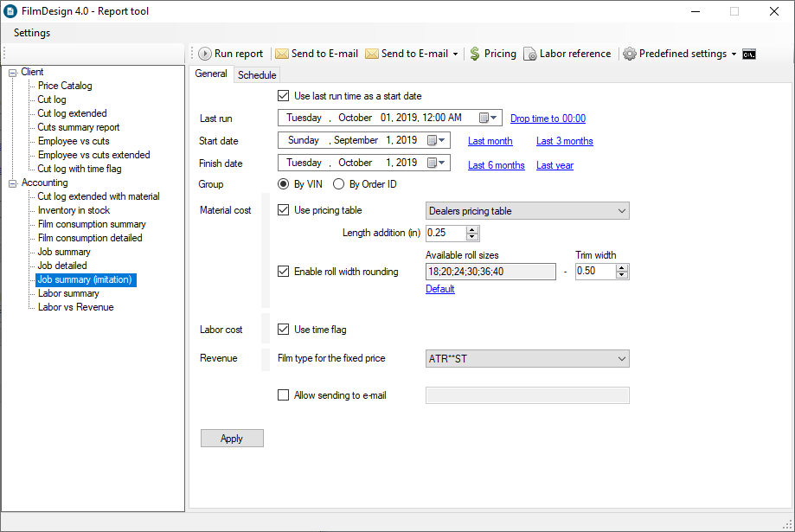The height and width of the screenshot is (532, 795).
Task: Open the Settings menu
Action: click(32, 33)
